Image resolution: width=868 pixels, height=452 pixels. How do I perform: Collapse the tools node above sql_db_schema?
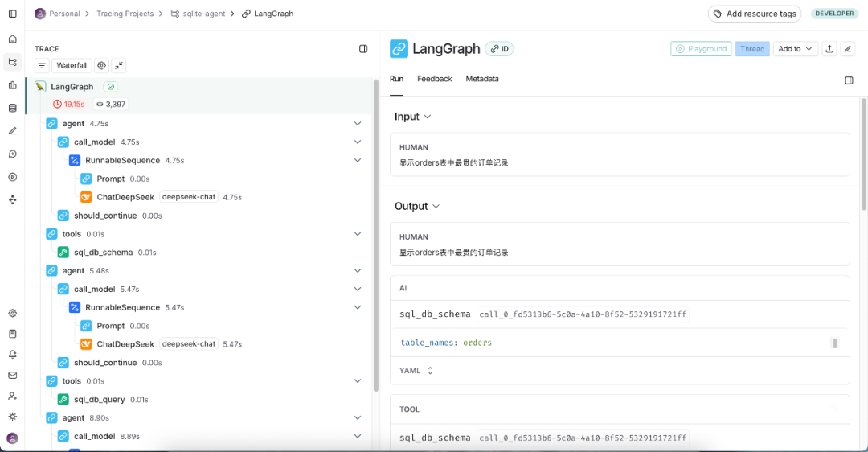(x=358, y=234)
